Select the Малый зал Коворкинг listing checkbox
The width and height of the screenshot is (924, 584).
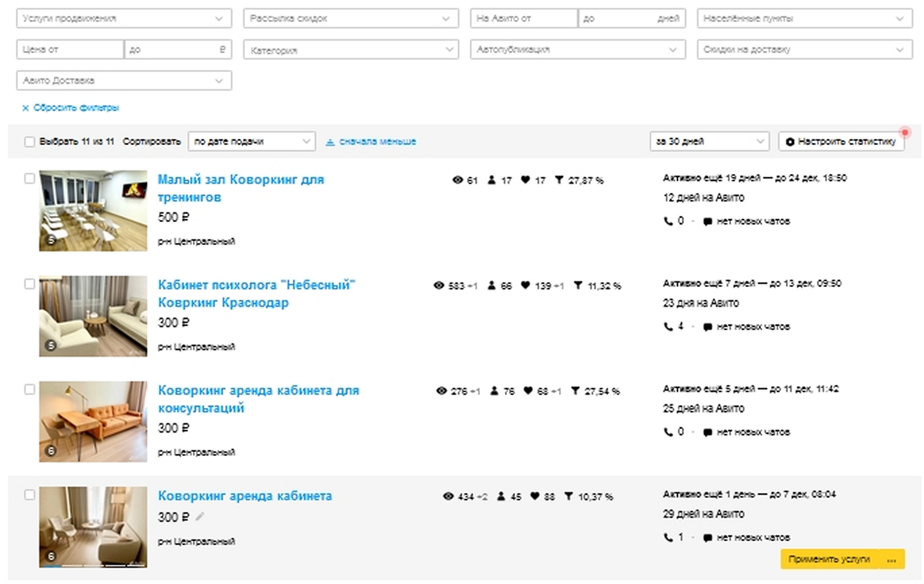30,179
